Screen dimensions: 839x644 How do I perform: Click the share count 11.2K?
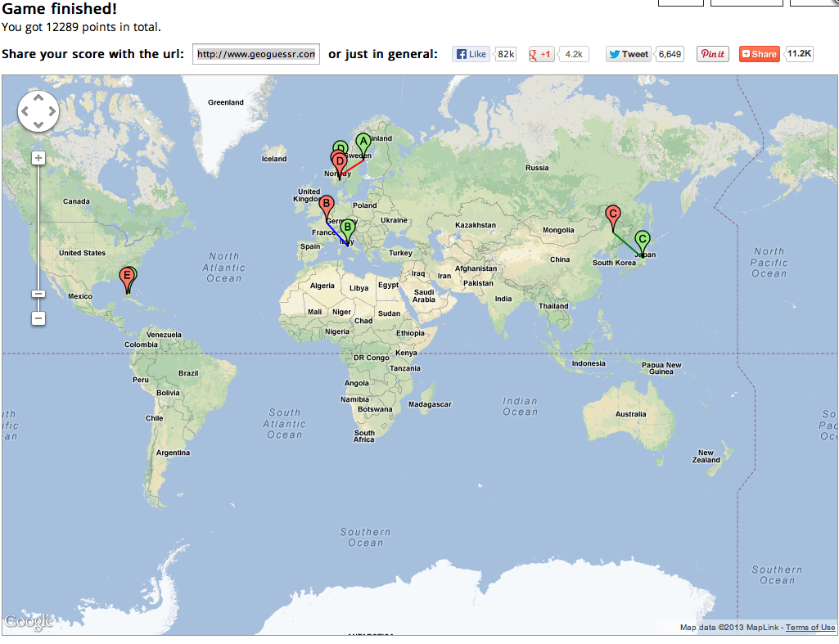(x=799, y=53)
